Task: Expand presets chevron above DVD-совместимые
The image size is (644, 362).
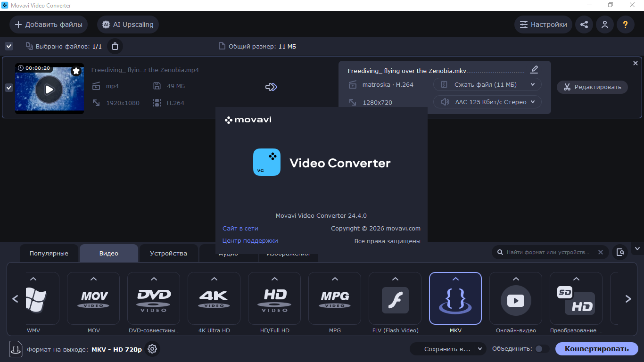Action: click(154, 279)
